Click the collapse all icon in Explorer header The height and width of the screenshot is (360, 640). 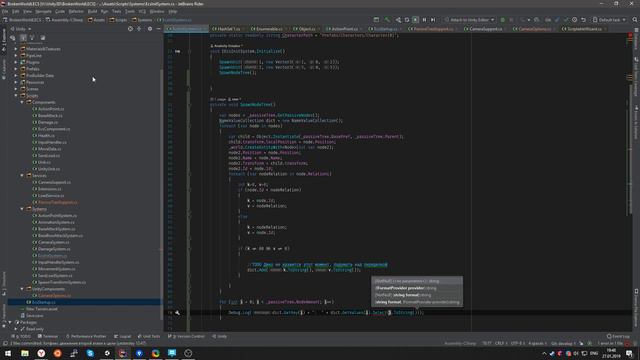click(x=139, y=29)
